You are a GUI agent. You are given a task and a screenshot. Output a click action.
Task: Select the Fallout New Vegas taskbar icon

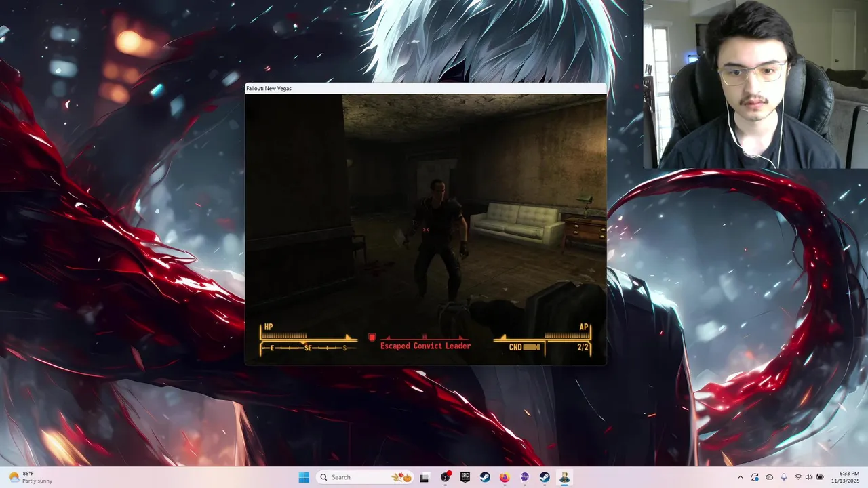pos(564,477)
